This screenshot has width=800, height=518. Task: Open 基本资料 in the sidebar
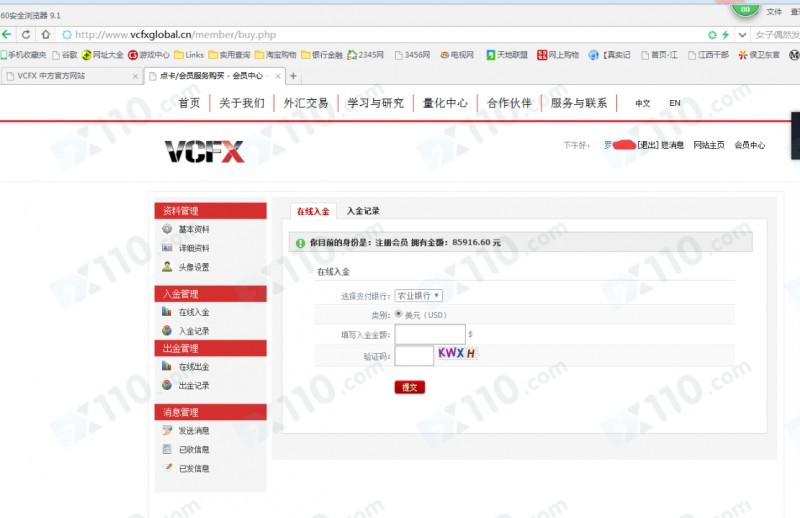coord(193,229)
